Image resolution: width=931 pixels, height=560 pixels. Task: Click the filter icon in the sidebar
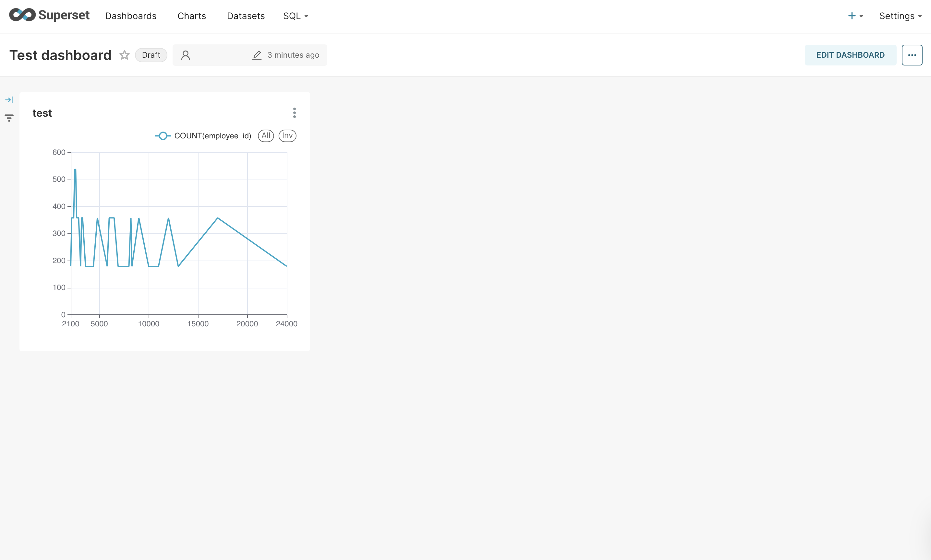(9, 118)
